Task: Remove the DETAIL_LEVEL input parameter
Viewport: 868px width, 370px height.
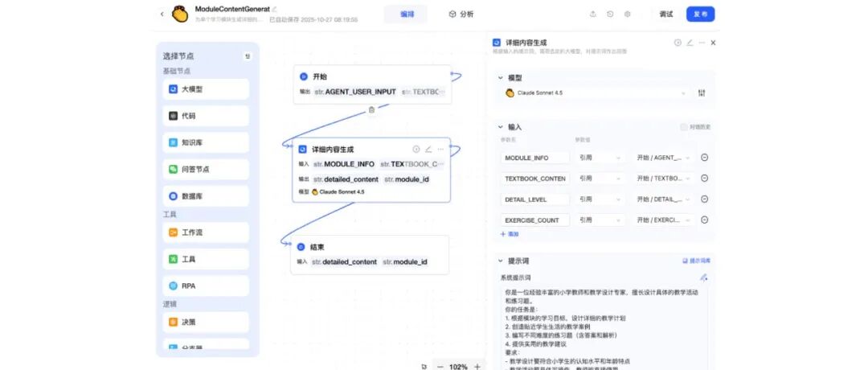Action: (705, 199)
